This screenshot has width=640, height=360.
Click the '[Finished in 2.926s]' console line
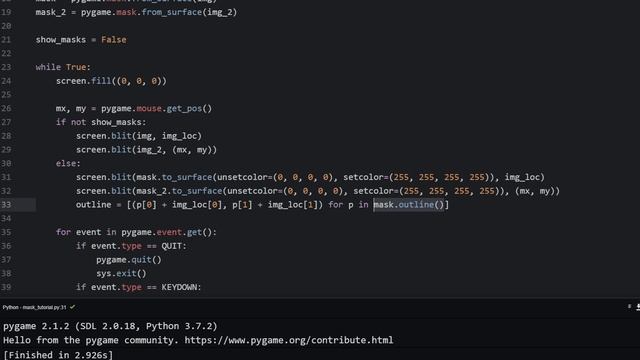[58, 355]
